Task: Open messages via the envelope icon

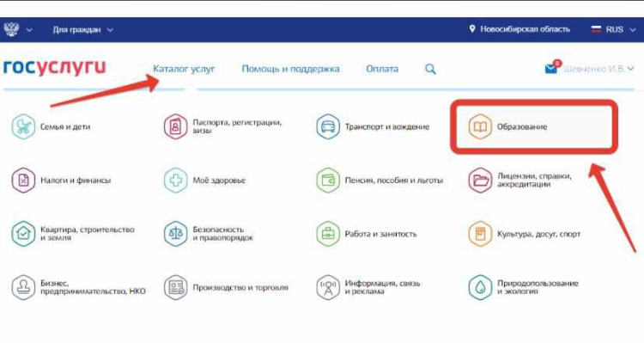Action: pyautogui.click(x=550, y=69)
